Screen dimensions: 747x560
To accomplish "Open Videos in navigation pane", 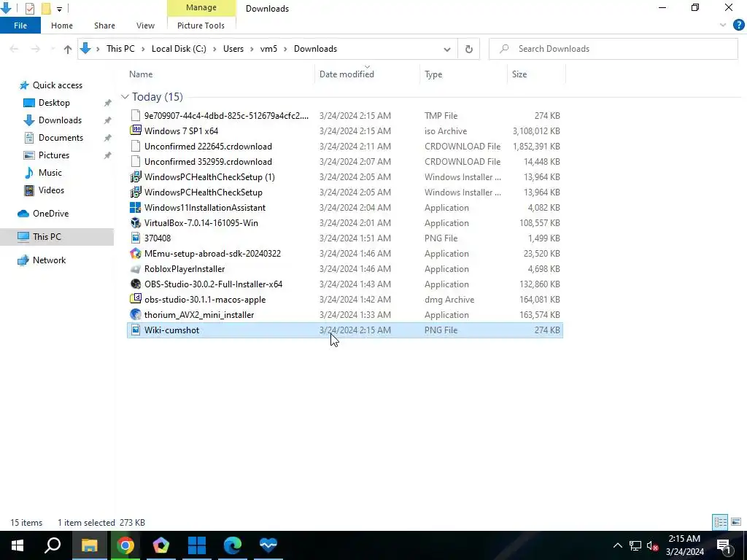I will [51, 190].
